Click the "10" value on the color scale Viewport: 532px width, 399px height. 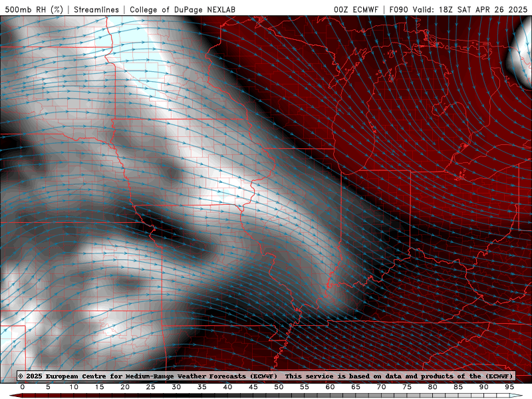tap(74, 387)
